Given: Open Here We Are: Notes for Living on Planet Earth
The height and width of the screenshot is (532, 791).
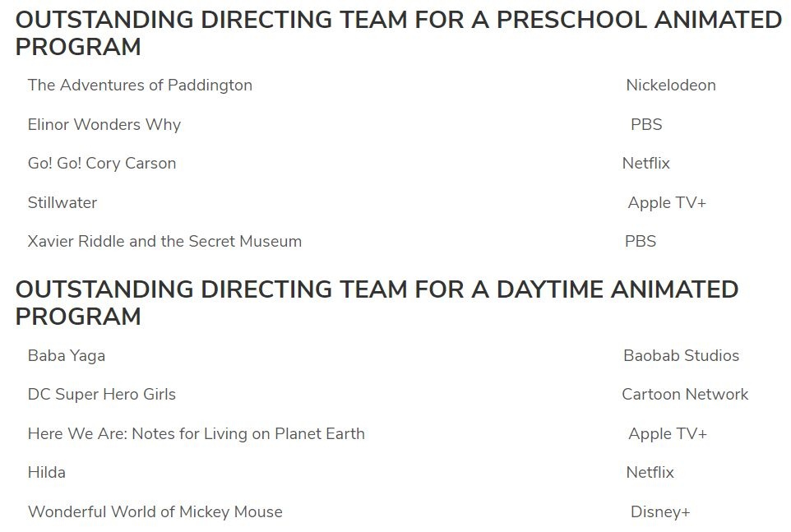Looking at the screenshot, I should pos(197,434).
